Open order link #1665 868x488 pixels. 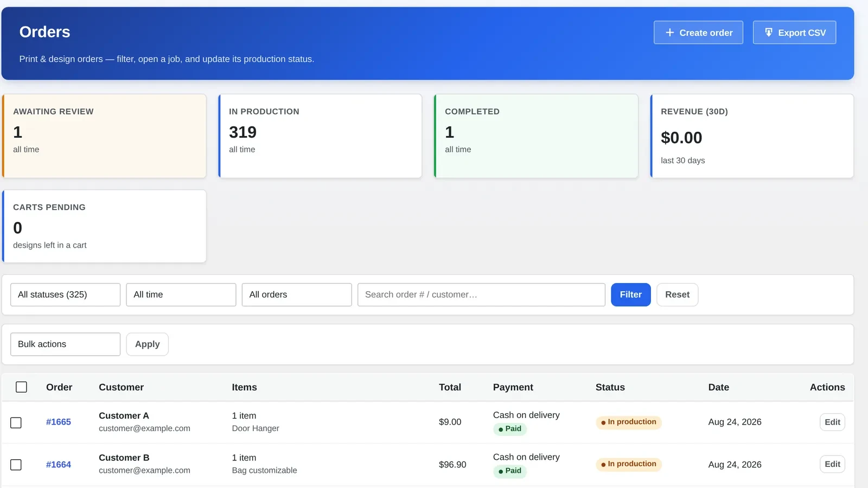pos(59,422)
